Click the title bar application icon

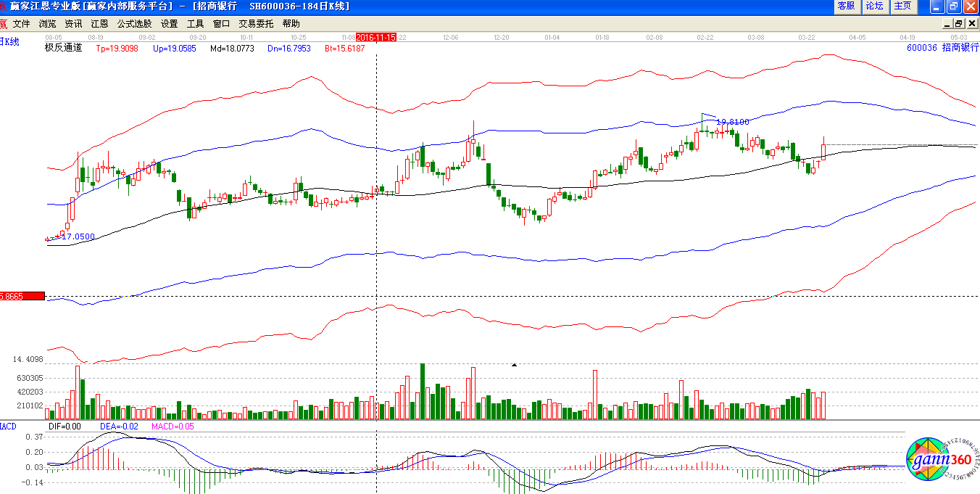click(x=4, y=6)
